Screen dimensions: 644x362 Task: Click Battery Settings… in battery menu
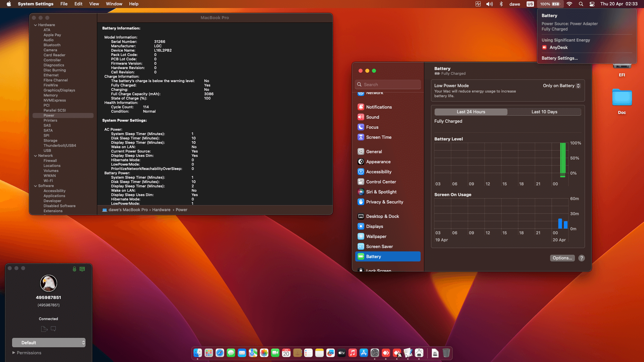pos(559,58)
